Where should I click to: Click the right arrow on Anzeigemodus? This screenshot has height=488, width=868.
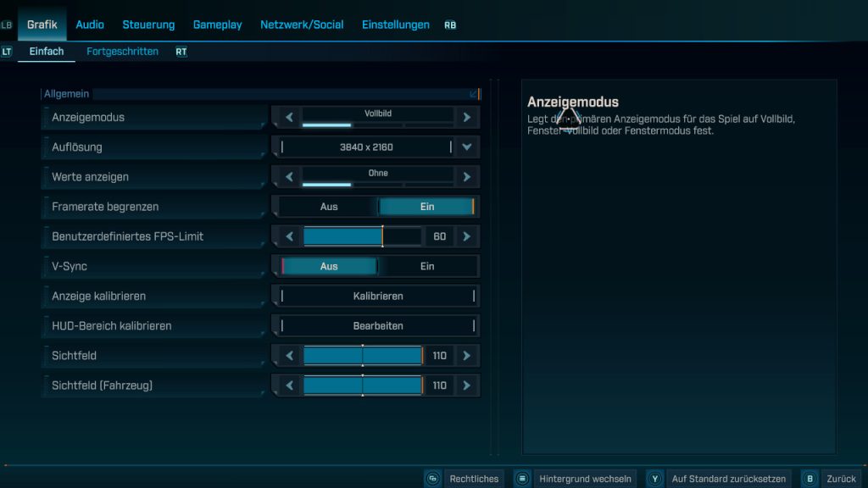[467, 117]
